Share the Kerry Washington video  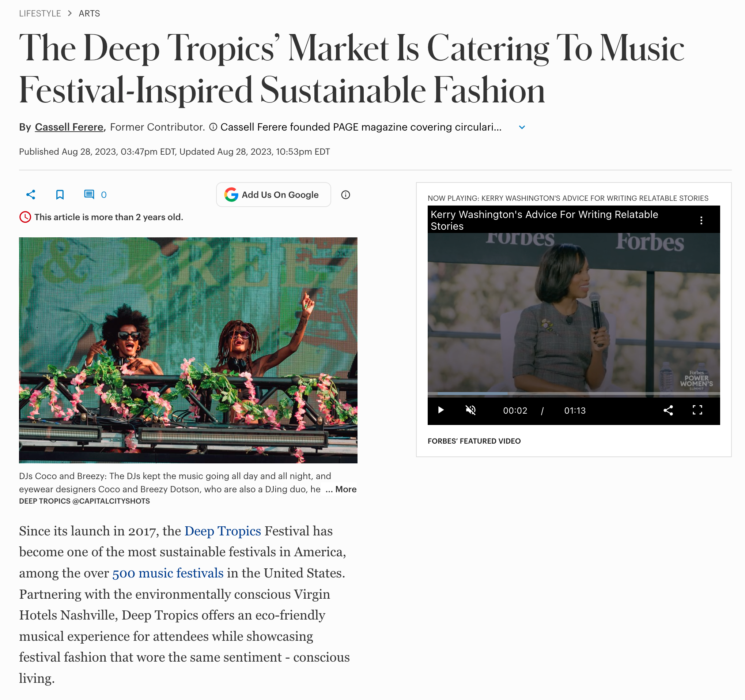(668, 410)
